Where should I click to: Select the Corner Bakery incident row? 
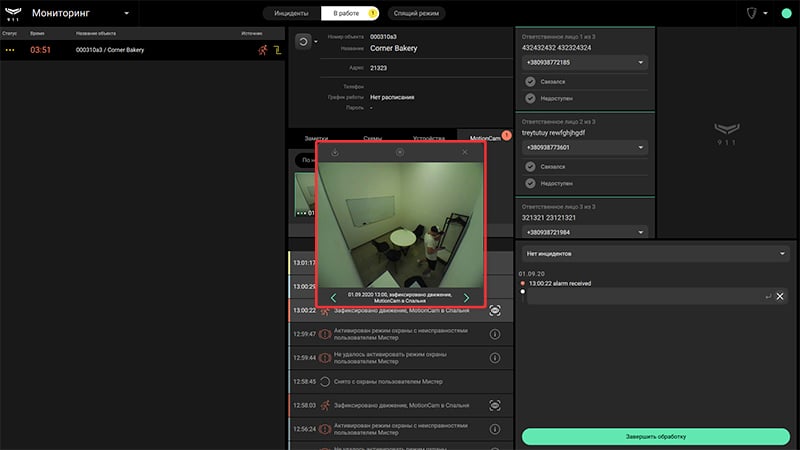(x=142, y=50)
